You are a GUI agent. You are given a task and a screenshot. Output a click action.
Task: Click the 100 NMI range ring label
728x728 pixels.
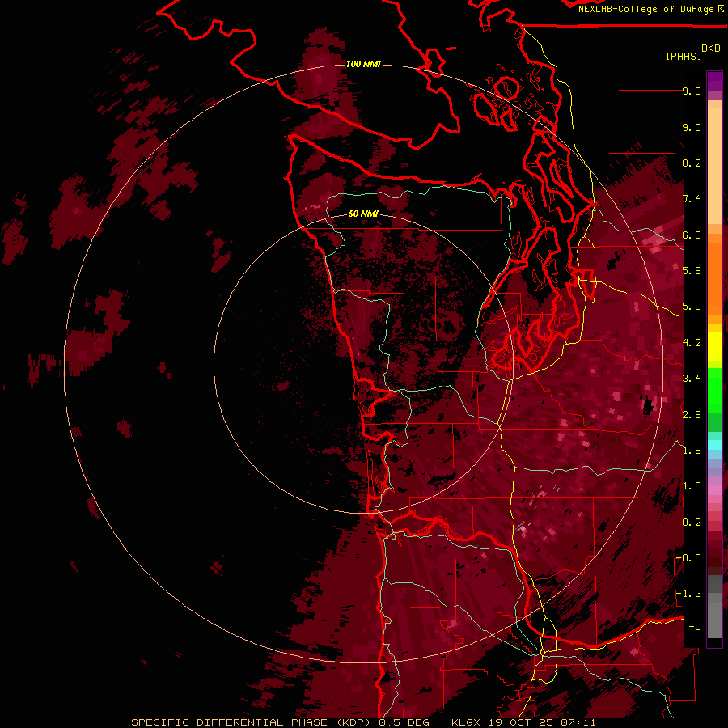pyautogui.click(x=363, y=64)
